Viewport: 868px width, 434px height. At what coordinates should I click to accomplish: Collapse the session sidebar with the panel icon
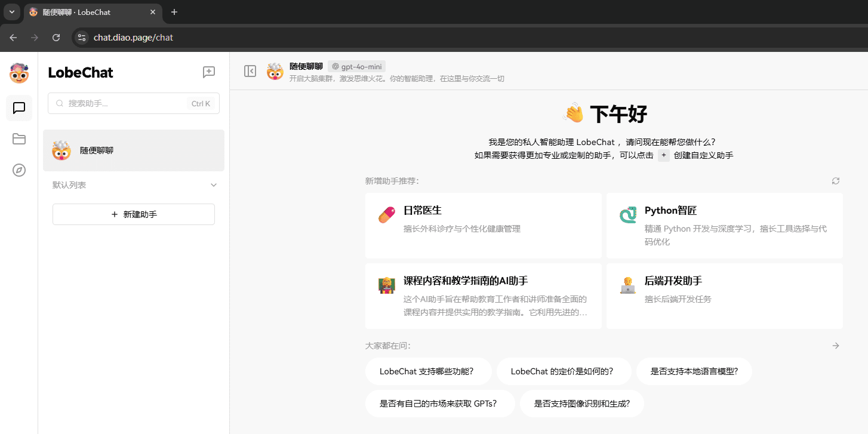(x=250, y=71)
